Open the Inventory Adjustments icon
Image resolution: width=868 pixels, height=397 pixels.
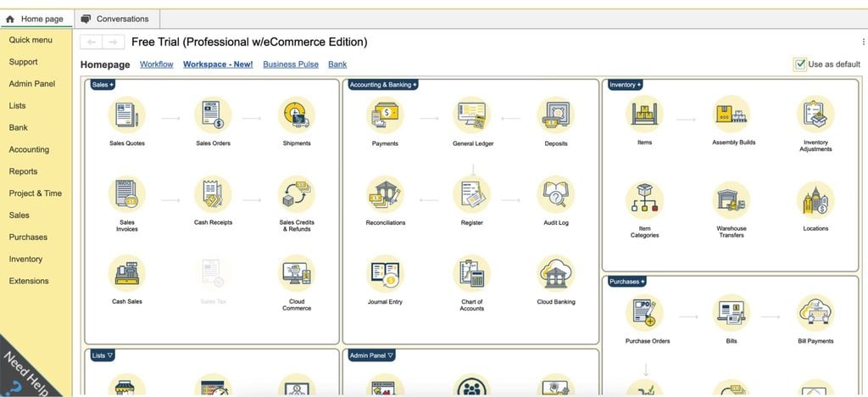815,114
